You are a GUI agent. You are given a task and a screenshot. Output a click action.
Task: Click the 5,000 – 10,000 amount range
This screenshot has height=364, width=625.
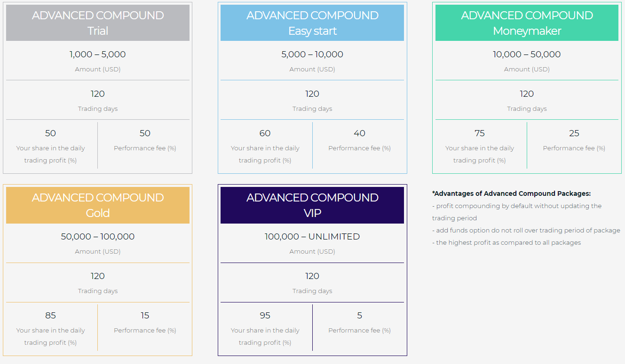coord(312,54)
